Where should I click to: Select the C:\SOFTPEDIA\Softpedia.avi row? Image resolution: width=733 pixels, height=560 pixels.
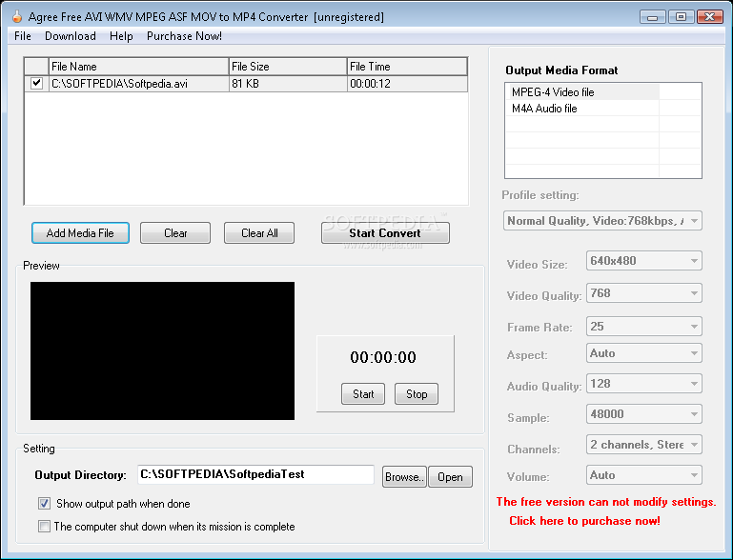[246, 84]
